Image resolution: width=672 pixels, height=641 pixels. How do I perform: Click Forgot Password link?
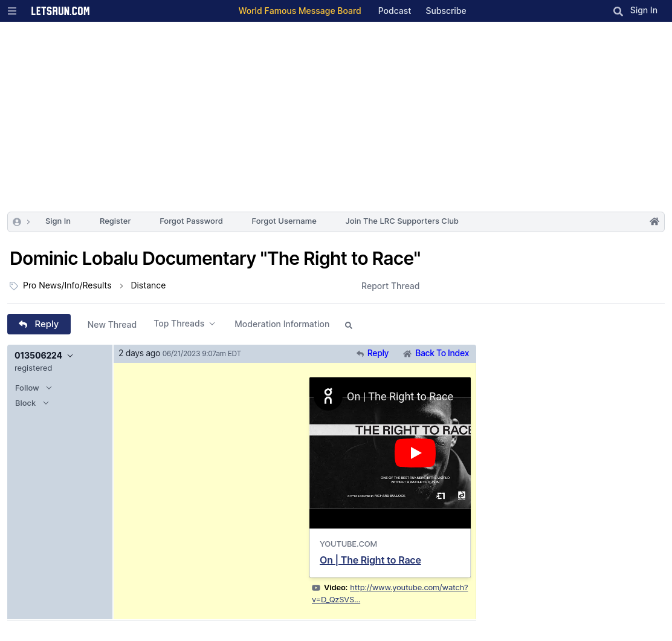191,221
